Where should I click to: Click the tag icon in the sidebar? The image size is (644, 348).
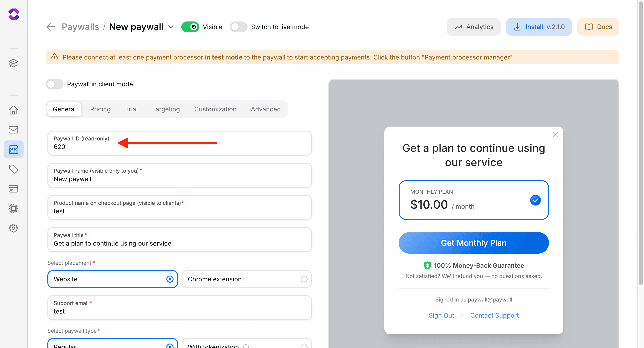coord(13,169)
